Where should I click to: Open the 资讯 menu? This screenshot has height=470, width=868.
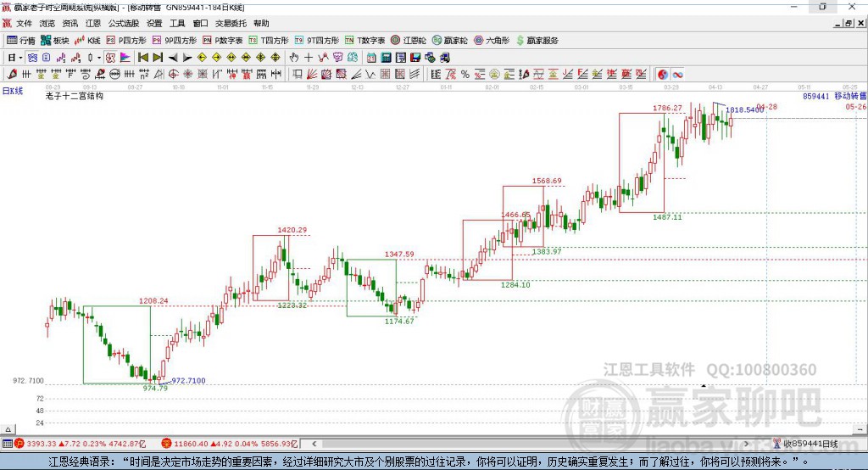pos(70,23)
